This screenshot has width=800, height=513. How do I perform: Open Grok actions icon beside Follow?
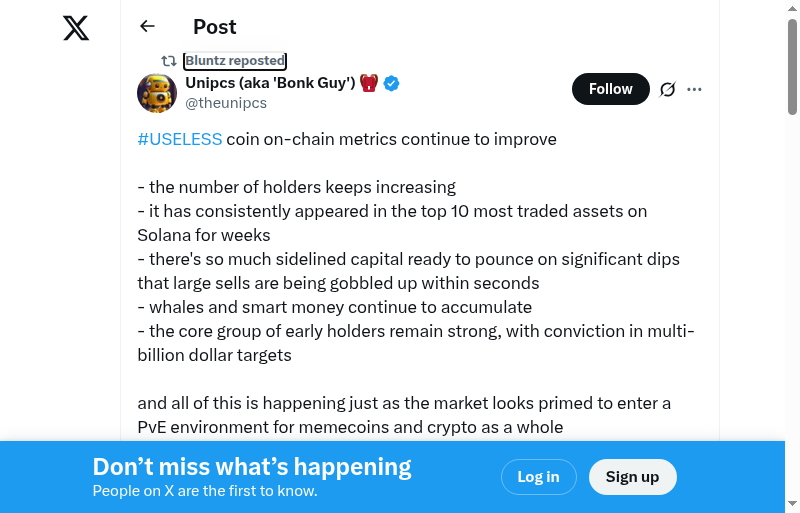pyautogui.click(x=668, y=90)
